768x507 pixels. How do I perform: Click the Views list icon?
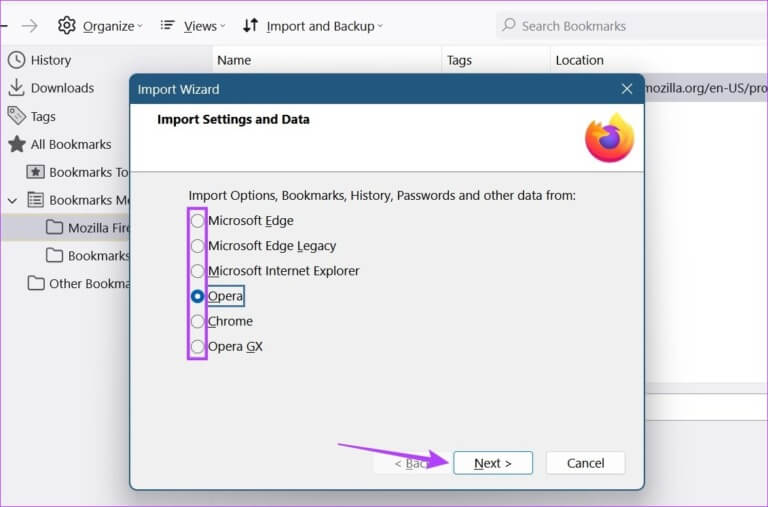pos(168,25)
